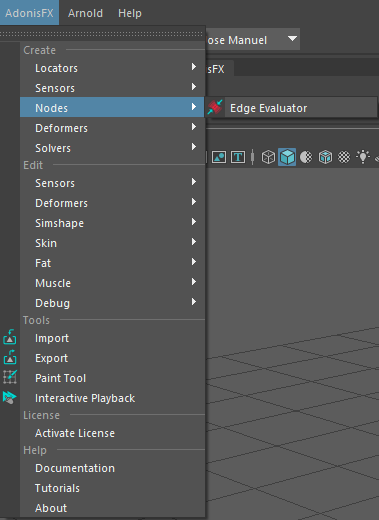Open Documentation from Help section
The image size is (379, 520).
pos(112,468)
